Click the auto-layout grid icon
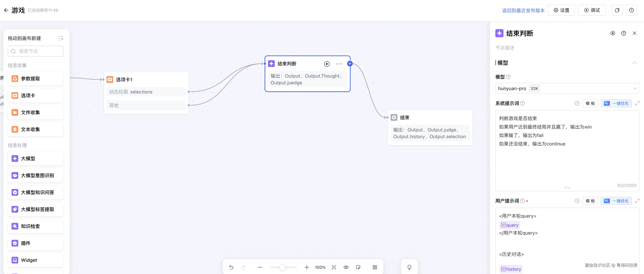The width and height of the screenshot is (644, 274). coord(374,267)
